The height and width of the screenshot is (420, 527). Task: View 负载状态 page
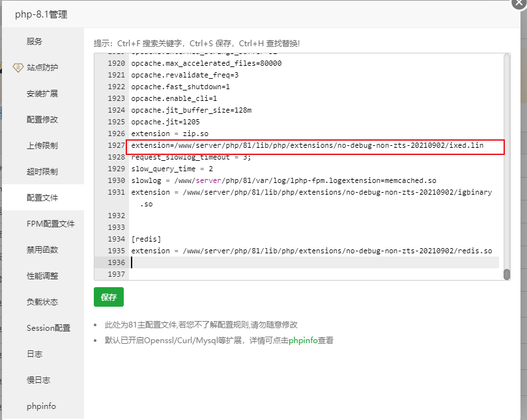[42, 301]
